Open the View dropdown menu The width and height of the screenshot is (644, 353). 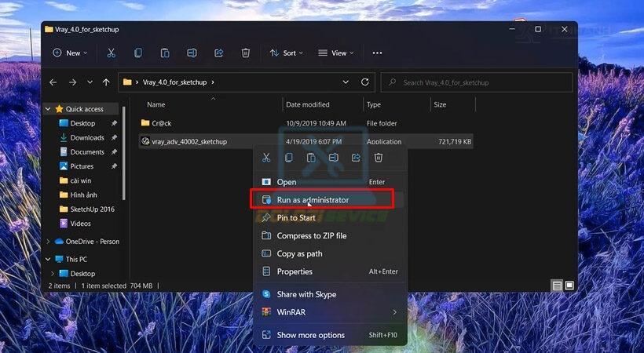(335, 53)
